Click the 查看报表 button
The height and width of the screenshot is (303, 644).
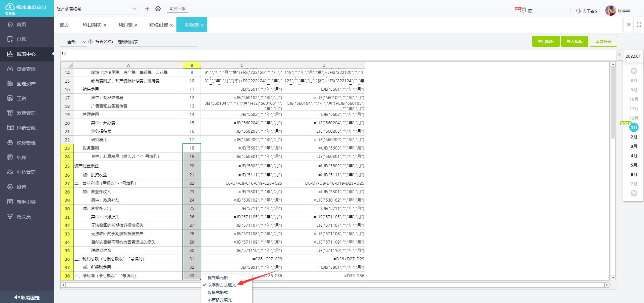click(603, 42)
